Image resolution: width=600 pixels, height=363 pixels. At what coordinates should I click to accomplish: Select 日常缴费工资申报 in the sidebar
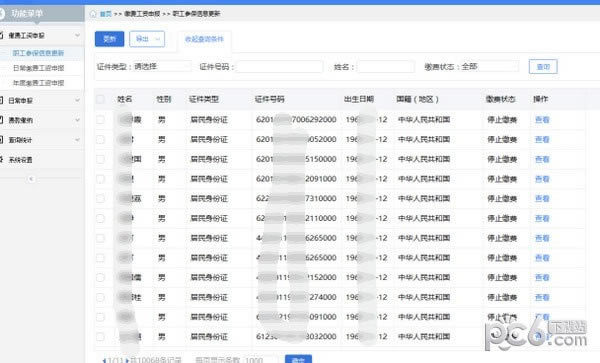tap(38, 68)
